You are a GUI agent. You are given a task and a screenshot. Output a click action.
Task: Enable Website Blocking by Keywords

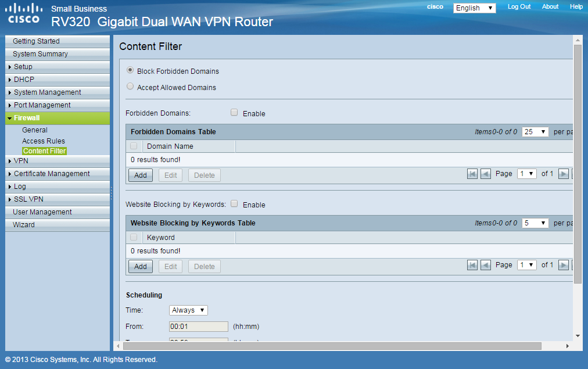click(x=234, y=205)
